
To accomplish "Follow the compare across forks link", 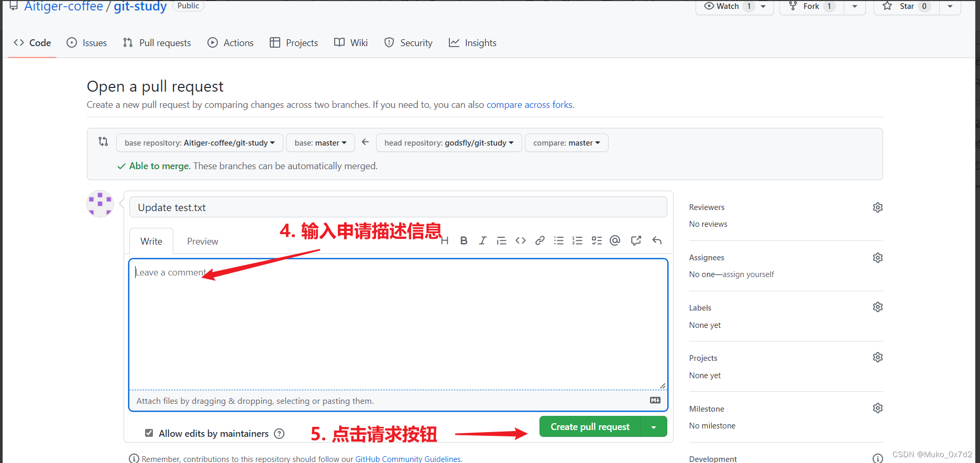I will (x=530, y=105).
